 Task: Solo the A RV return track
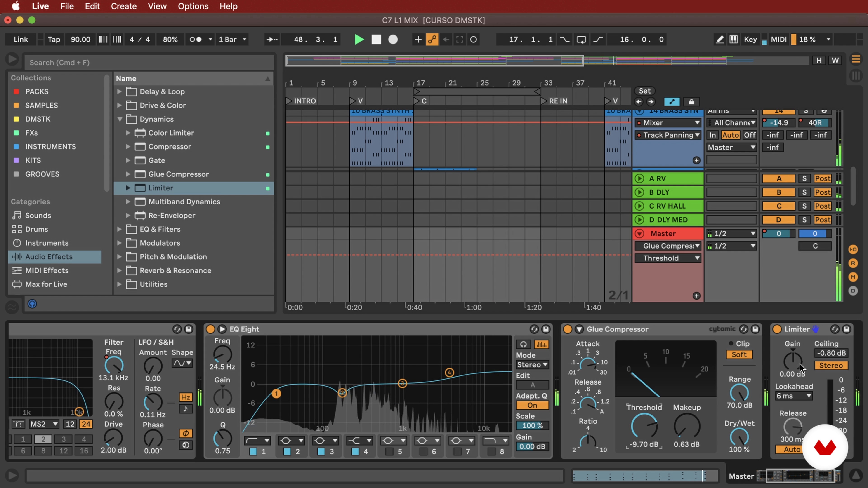[x=804, y=178]
